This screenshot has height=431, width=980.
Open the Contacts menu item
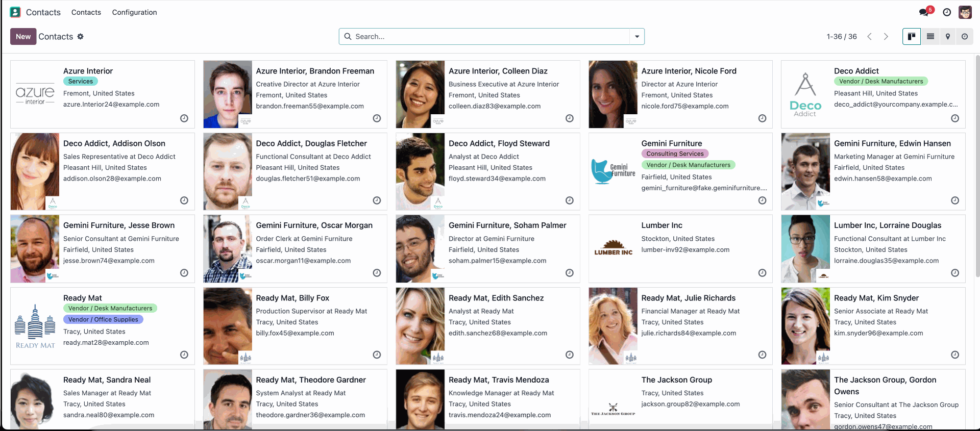pos(86,12)
